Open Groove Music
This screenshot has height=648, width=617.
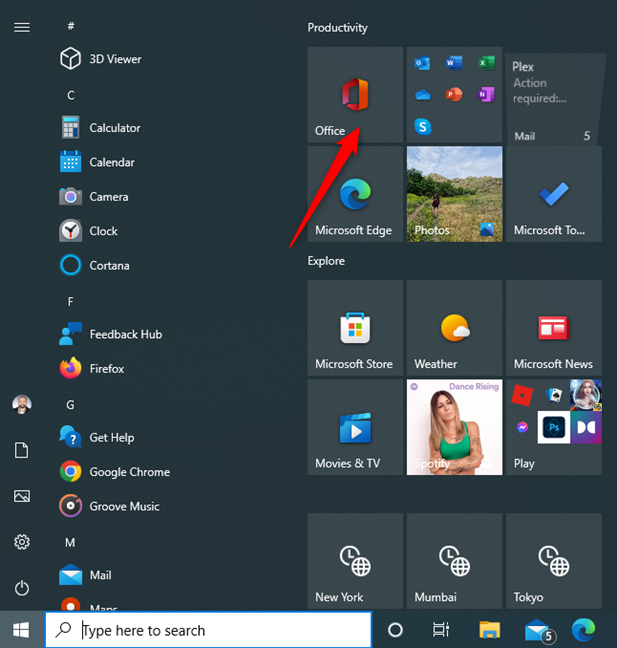[x=110, y=506]
